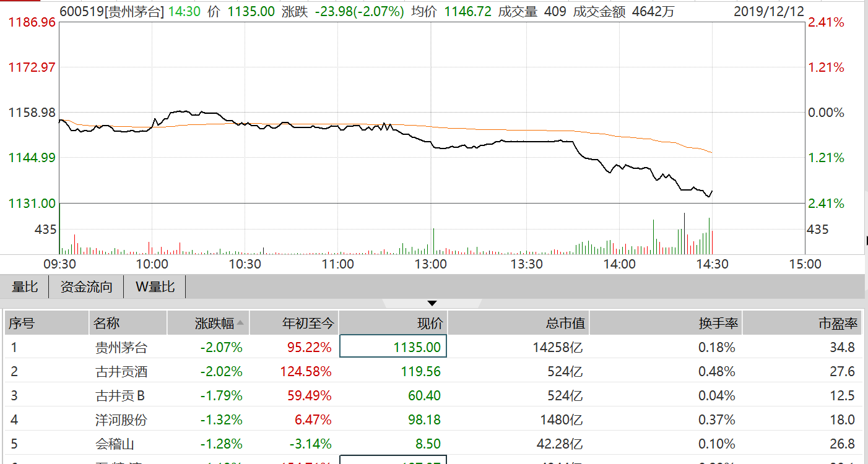
Task: Click the 124.58% year-to-date value
Action: click(305, 372)
